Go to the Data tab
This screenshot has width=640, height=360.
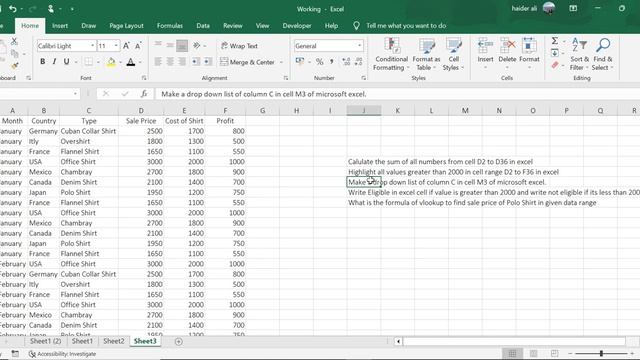203,25
